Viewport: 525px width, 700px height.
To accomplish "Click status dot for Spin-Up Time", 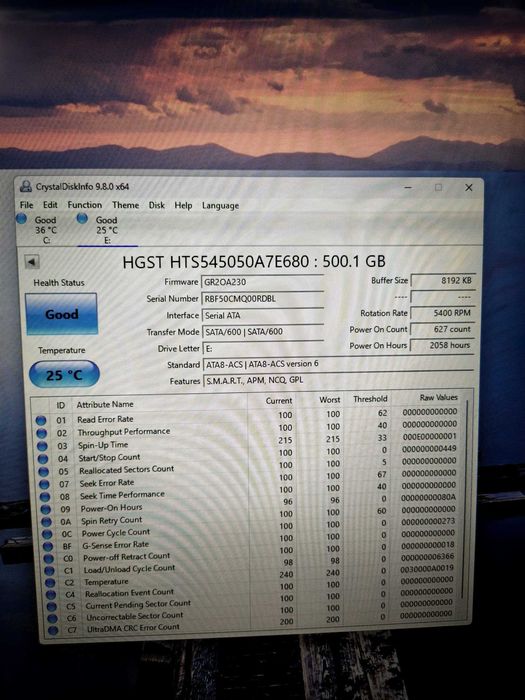I will (42, 446).
